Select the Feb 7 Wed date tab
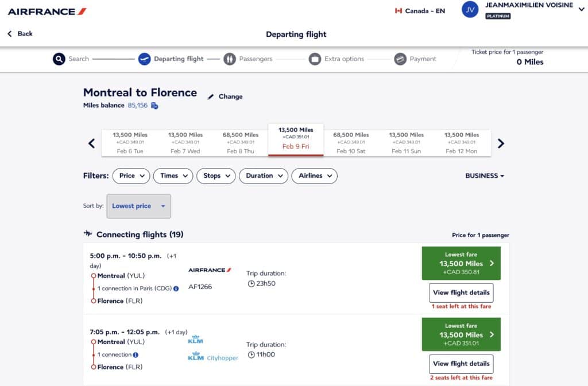588x386 pixels. pos(185,143)
